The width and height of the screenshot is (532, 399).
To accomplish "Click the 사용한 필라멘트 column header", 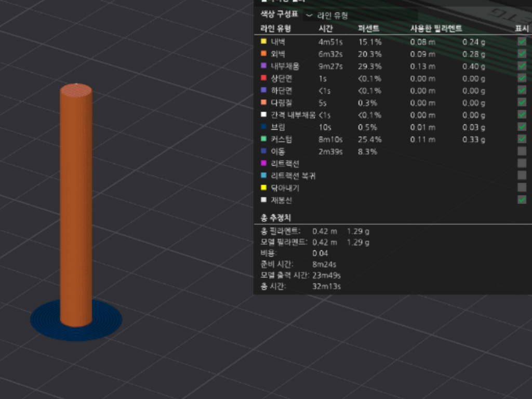I will coord(436,29).
